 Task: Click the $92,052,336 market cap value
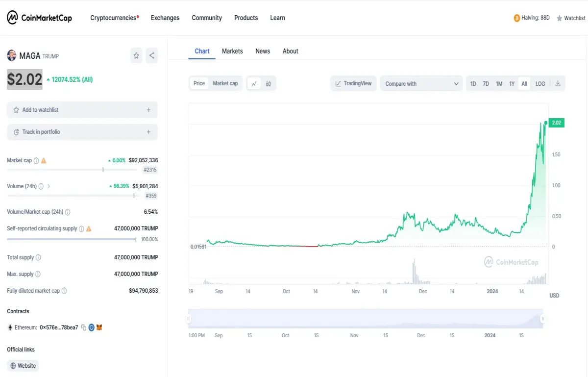point(143,160)
